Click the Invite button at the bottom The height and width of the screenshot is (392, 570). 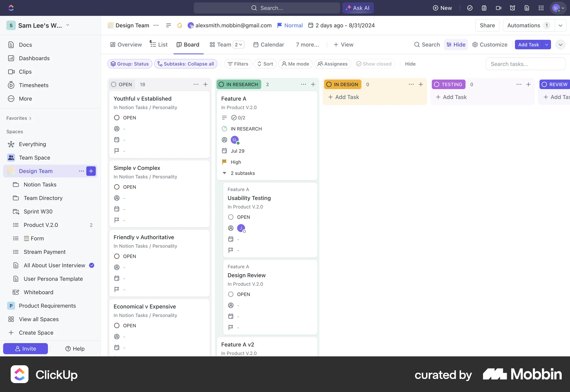click(x=25, y=348)
